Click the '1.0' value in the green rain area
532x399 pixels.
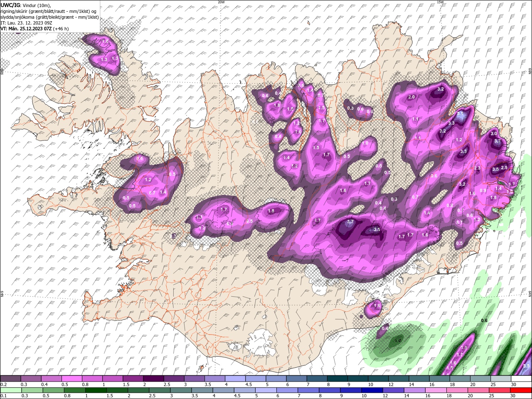coord(398,340)
